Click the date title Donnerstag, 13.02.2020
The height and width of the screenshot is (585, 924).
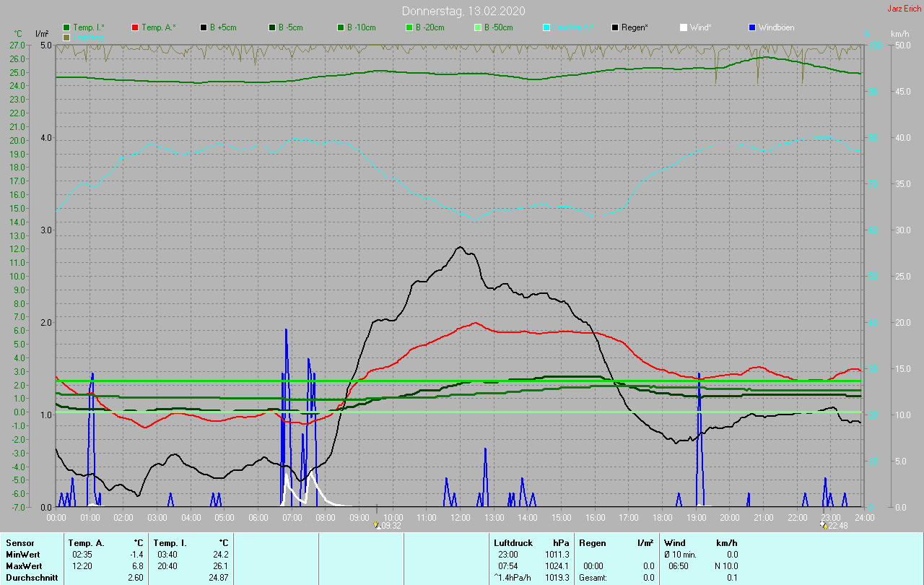[463, 11]
